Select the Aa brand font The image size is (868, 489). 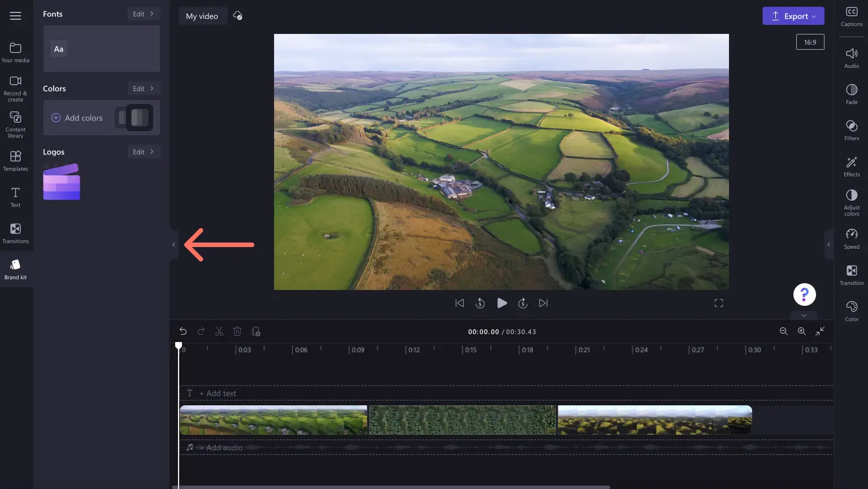click(x=59, y=49)
